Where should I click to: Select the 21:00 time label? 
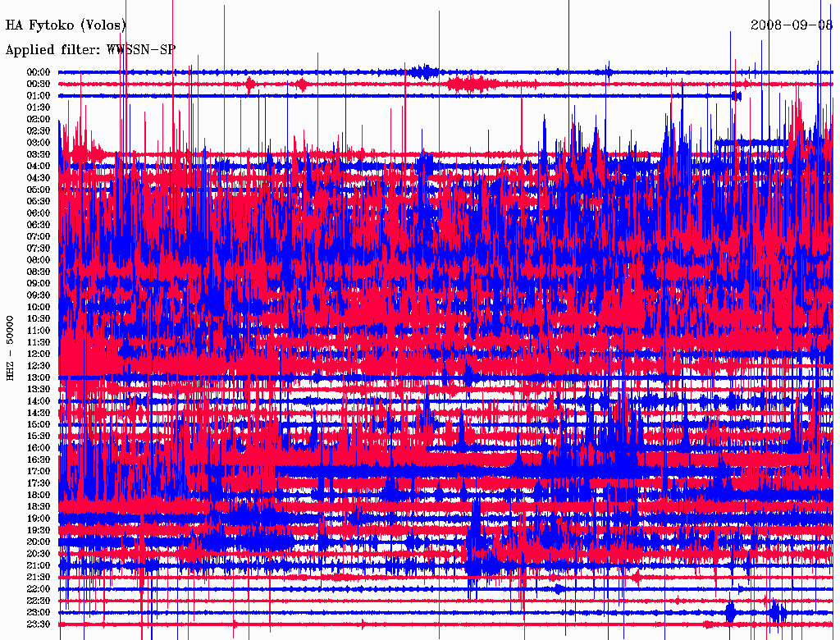[39, 565]
